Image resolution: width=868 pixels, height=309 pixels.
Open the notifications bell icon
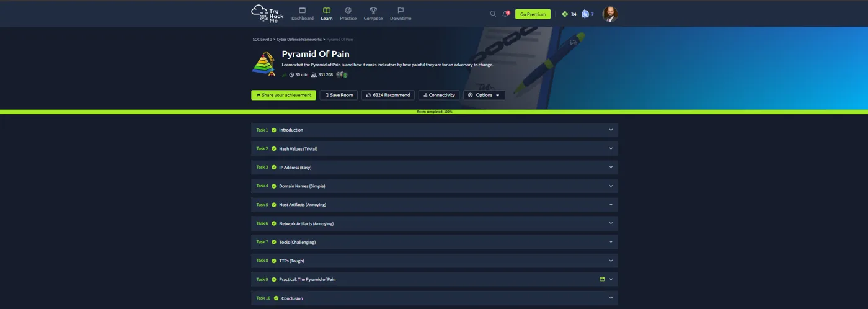click(x=505, y=14)
